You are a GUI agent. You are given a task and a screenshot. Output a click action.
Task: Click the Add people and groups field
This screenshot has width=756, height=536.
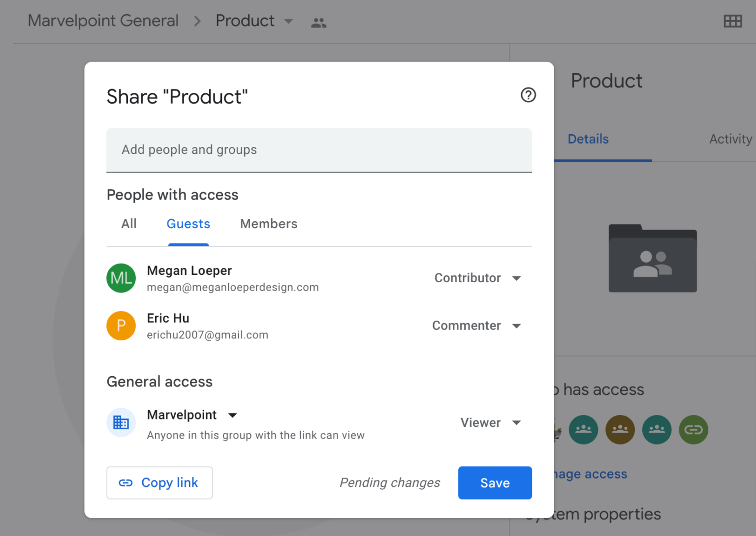click(x=319, y=150)
